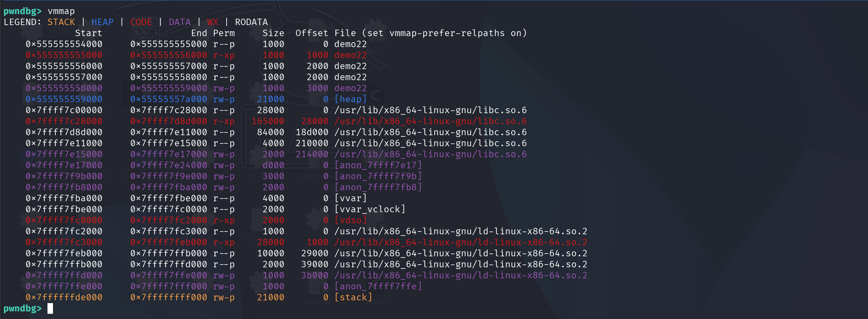Select the size value 84000
Viewport: 868px width, 319px height.
(270, 132)
